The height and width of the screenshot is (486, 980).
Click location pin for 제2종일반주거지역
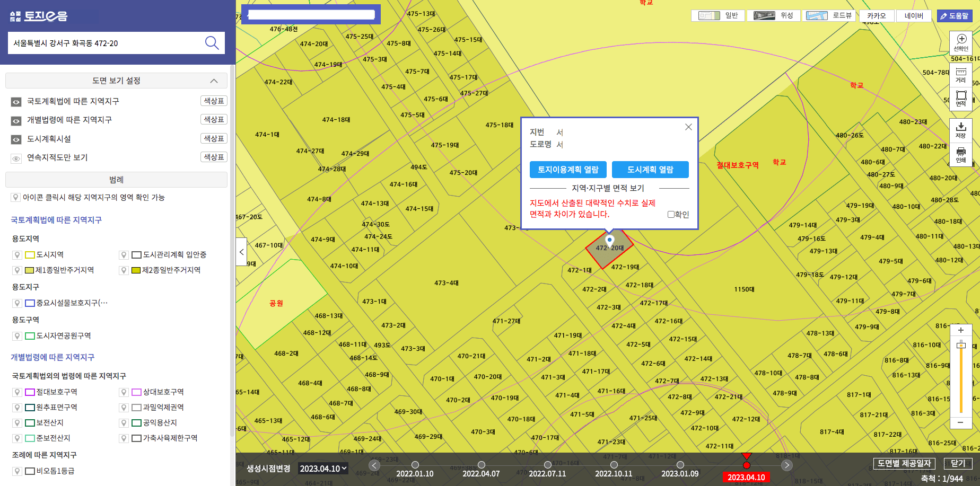[x=124, y=270]
